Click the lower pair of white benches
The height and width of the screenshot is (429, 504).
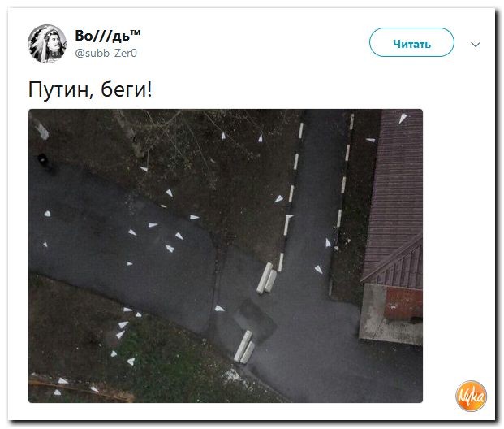pos(244,347)
